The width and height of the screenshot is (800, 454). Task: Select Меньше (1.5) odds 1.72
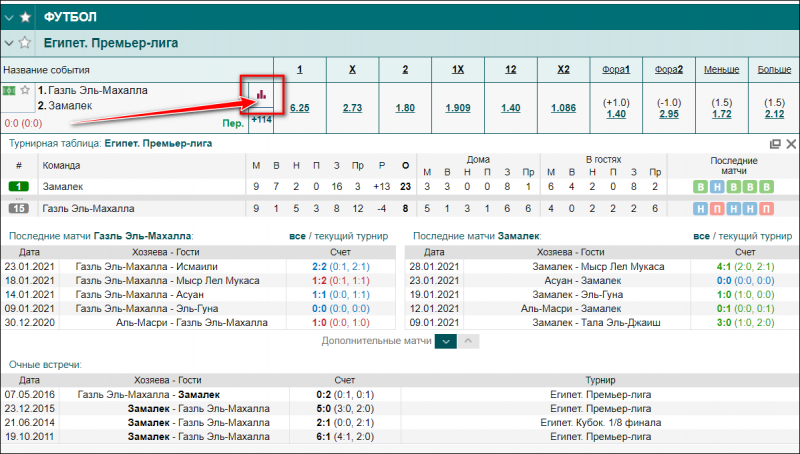[x=721, y=114]
